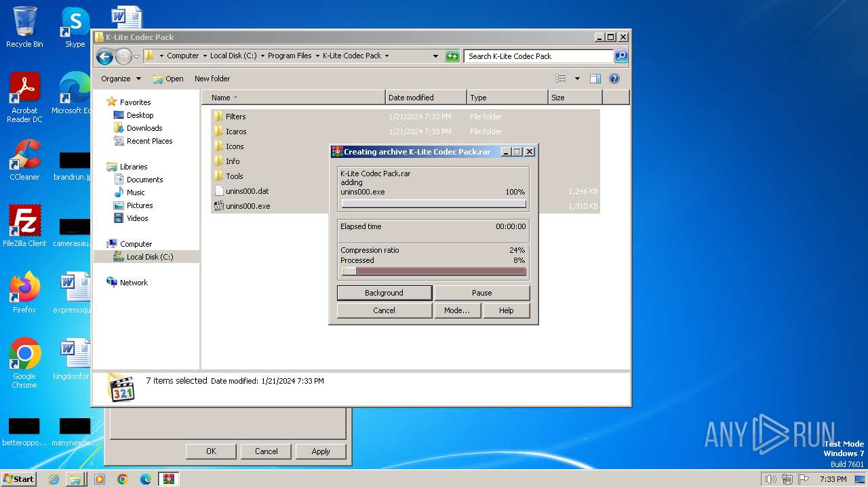Click Media Player taskbar icon

[100, 479]
